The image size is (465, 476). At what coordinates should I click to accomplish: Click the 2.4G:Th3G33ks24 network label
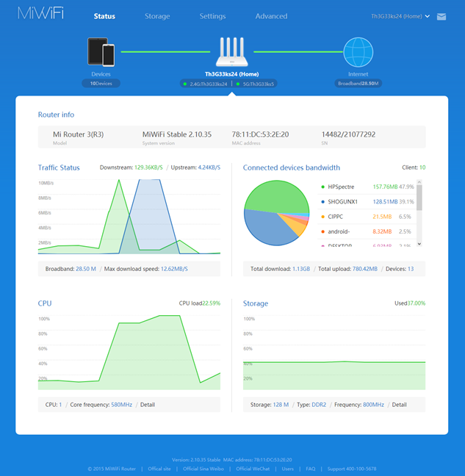tap(209, 84)
